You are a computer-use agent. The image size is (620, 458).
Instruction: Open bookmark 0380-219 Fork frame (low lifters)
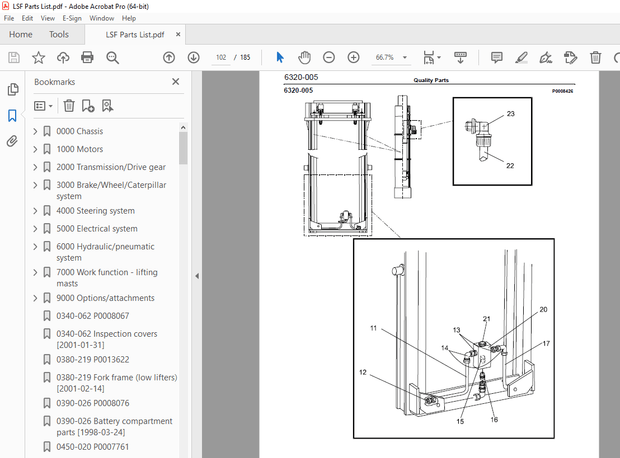pos(117,383)
